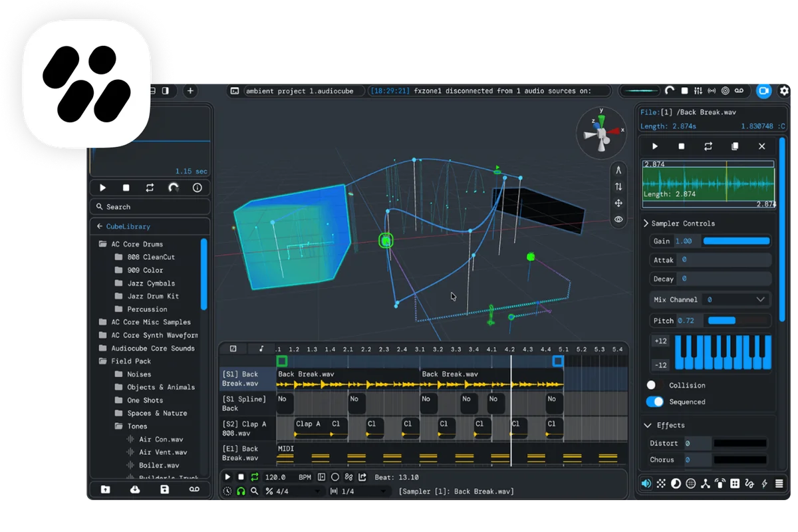Click the lightning bolt icon in bottom-right bar
The height and width of the screenshot is (532, 798).
tap(764, 483)
